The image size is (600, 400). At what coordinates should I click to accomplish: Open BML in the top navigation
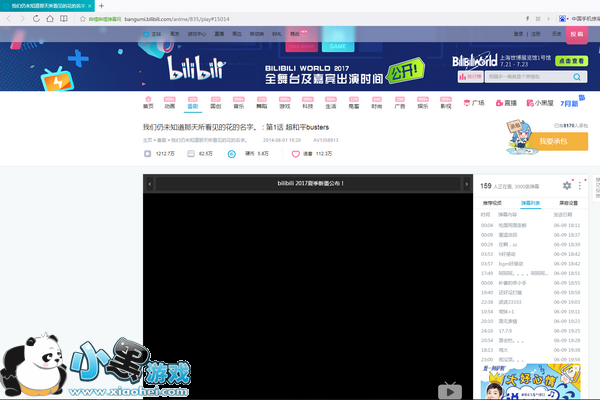pos(277,34)
